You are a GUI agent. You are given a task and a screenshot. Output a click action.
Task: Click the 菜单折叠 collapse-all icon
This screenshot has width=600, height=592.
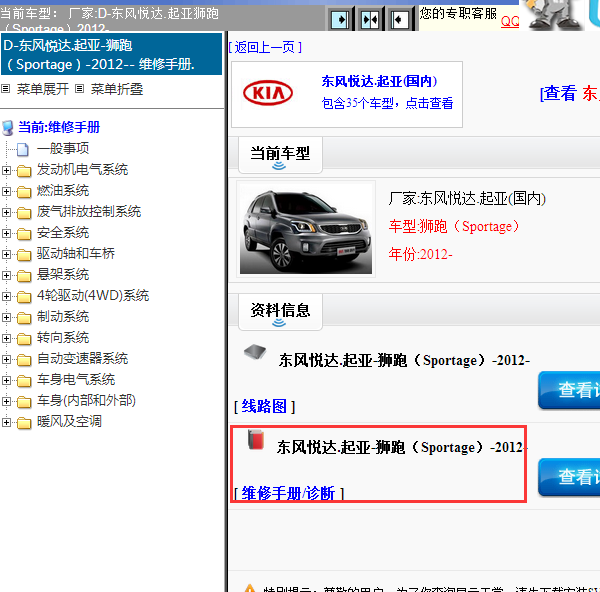[x=79, y=89]
